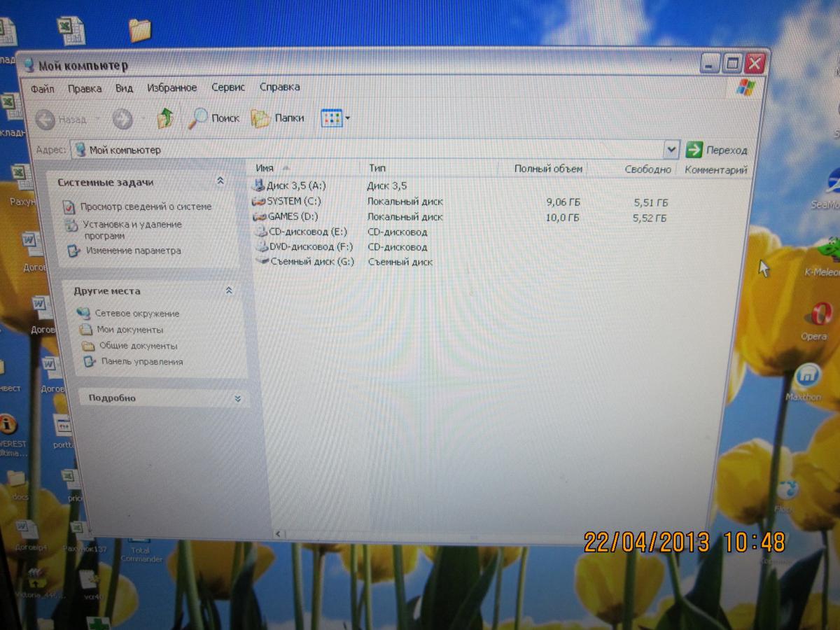Select the DVD-дисковод (F:) drive
840x630 pixels.
tap(310, 246)
